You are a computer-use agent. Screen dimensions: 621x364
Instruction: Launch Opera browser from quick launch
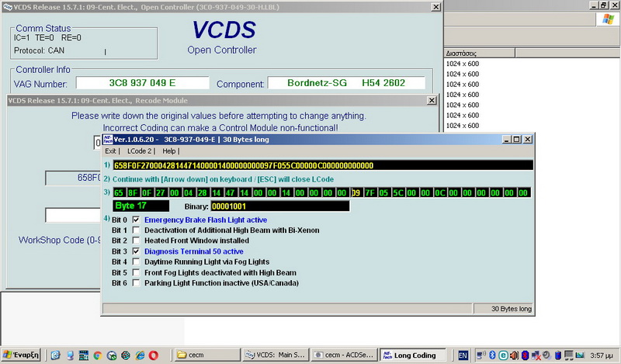click(x=153, y=355)
